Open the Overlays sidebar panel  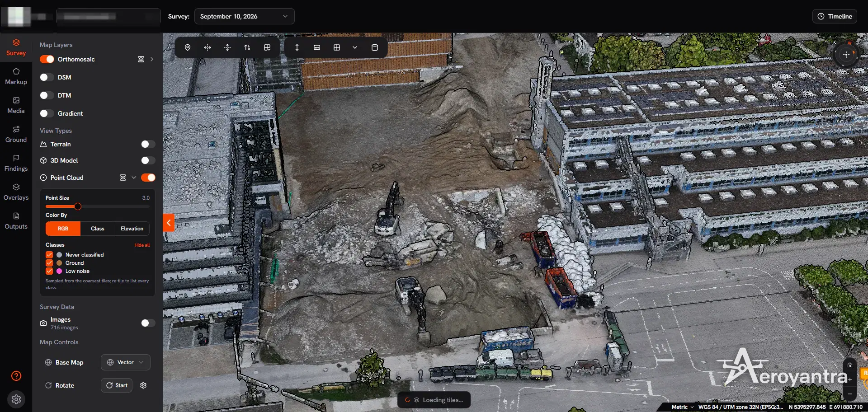[16, 192]
